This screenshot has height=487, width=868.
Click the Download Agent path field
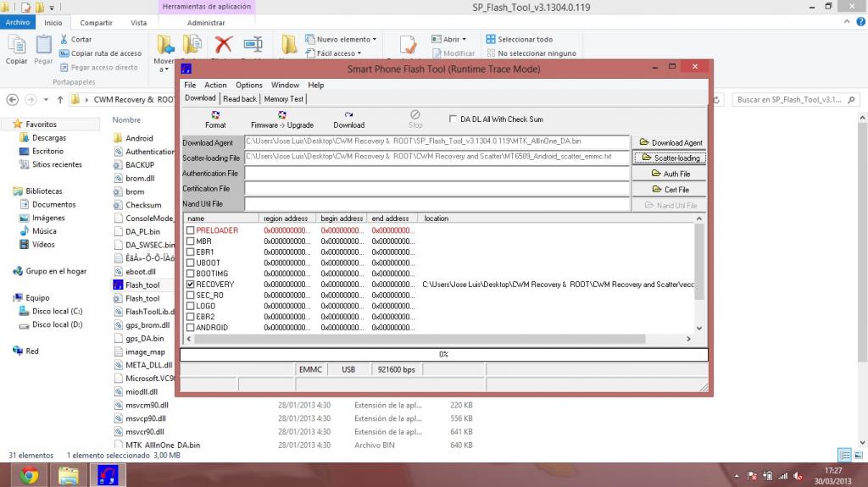click(437, 141)
